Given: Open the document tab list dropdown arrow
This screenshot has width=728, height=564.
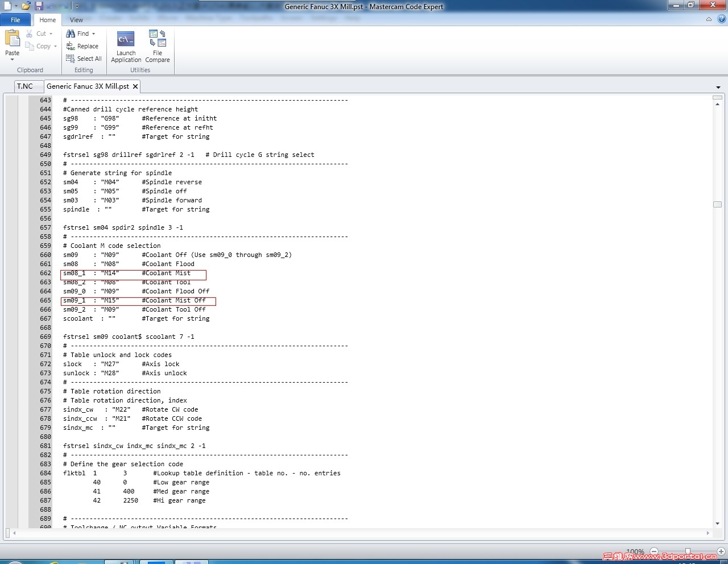Looking at the screenshot, I should tap(718, 87).
